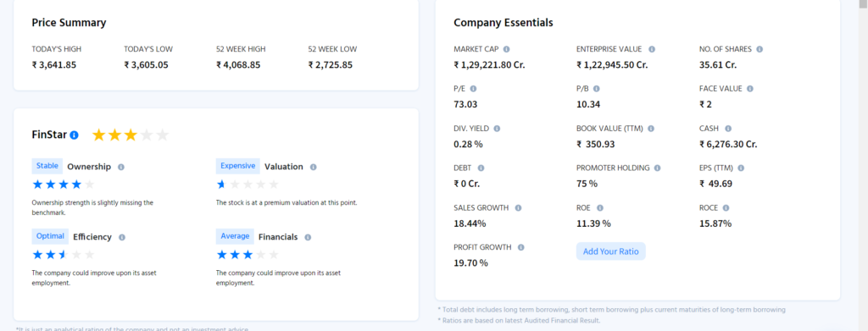The height and width of the screenshot is (331, 868).
Task: Open the info tooltip for ENTERPRISE VALUE
Action: click(652, 49)
